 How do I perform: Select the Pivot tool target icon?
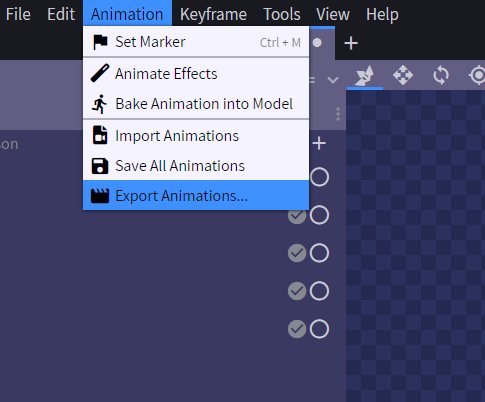pos(478,75)
